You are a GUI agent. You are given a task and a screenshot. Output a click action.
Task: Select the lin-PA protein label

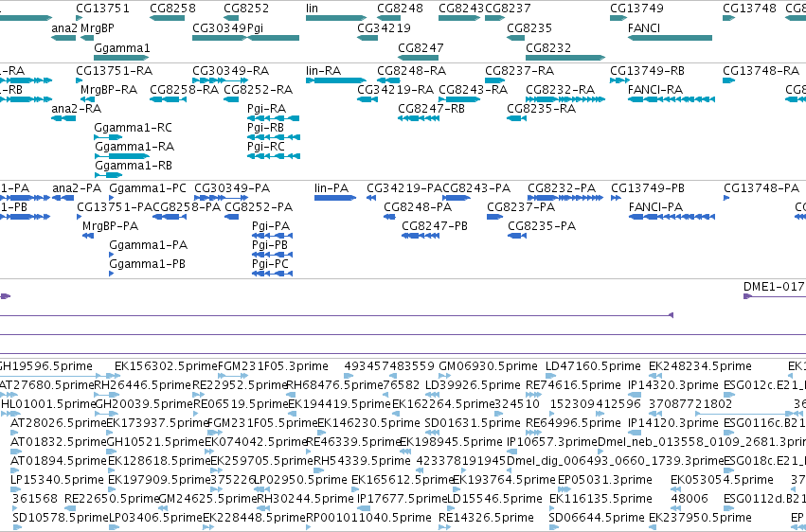[331, 188]
